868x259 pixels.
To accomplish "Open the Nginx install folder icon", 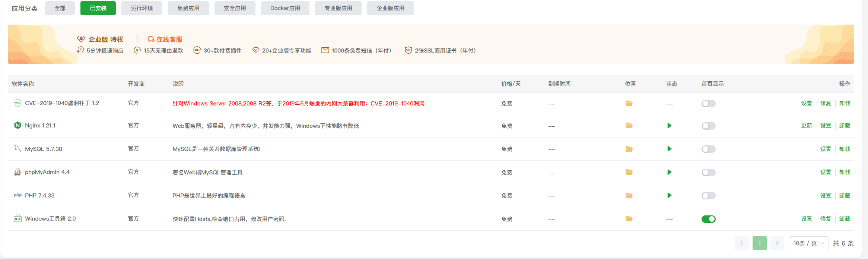I will (x=629, y=126).
